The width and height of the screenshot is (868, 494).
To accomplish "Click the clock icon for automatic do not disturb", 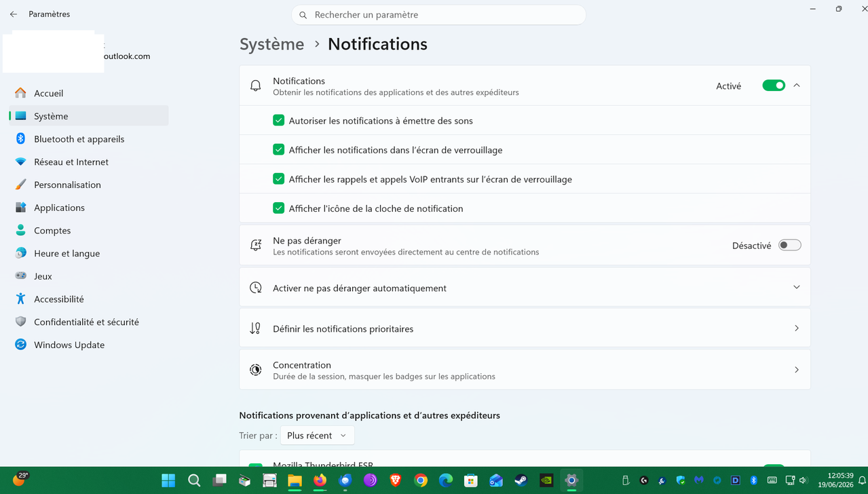I will click(256, 288).
